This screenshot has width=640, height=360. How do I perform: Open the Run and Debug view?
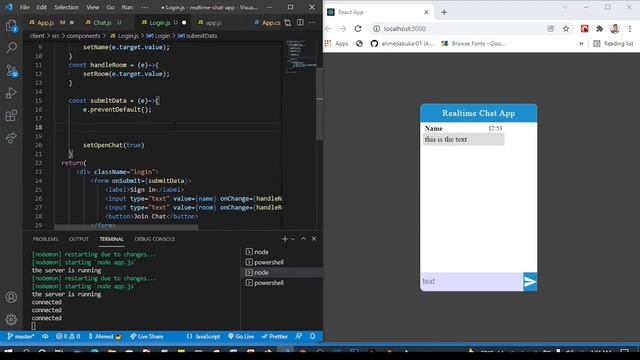[x=11, y=93]
